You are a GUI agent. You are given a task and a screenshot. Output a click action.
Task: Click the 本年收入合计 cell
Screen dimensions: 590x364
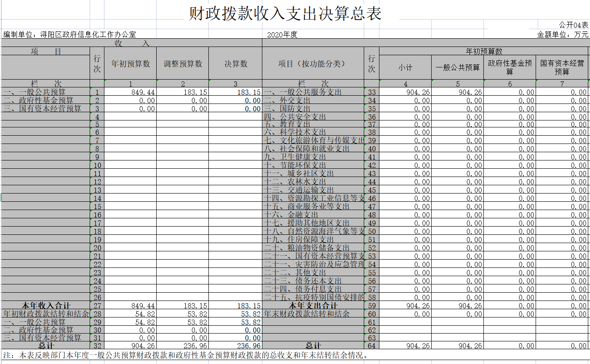tap(46, 306)
